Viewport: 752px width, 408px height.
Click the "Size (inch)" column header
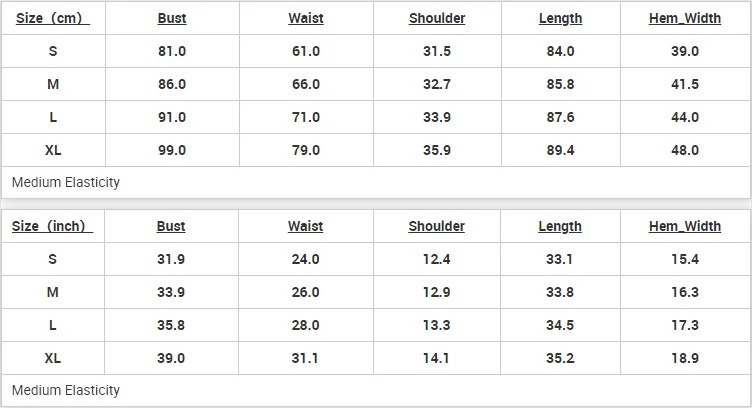52,226
